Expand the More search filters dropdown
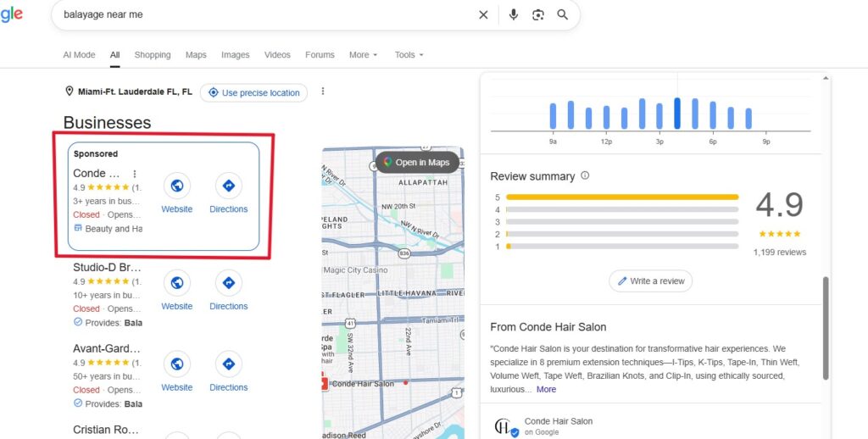 [363, 55]
